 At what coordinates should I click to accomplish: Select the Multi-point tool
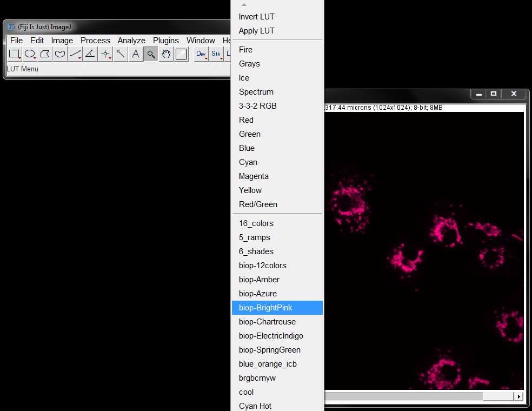(x=105, y=54)
